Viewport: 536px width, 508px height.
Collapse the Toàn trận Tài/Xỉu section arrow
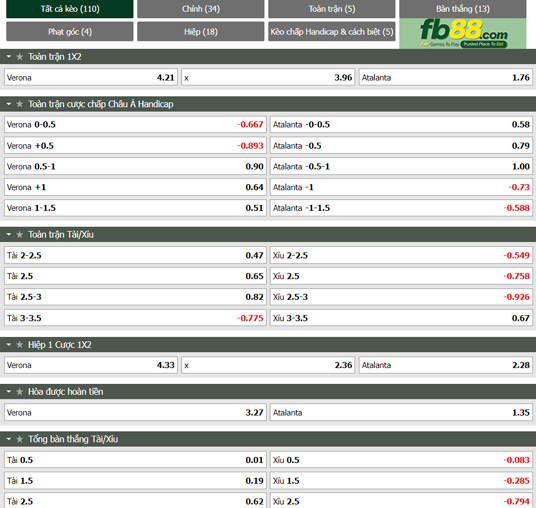[x=9, y=234]
